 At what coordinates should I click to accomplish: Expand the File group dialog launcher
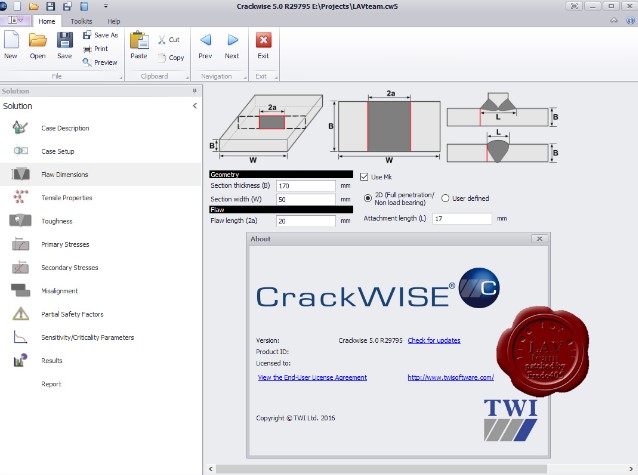point(121,77)
